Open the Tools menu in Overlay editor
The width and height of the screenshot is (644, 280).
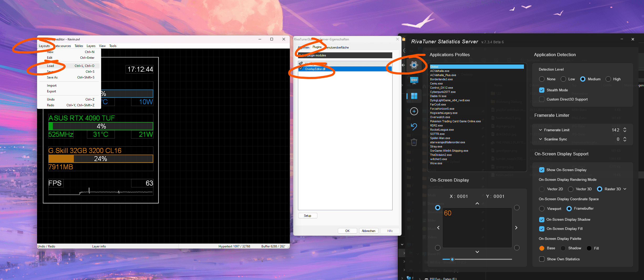tap(113, 46)
